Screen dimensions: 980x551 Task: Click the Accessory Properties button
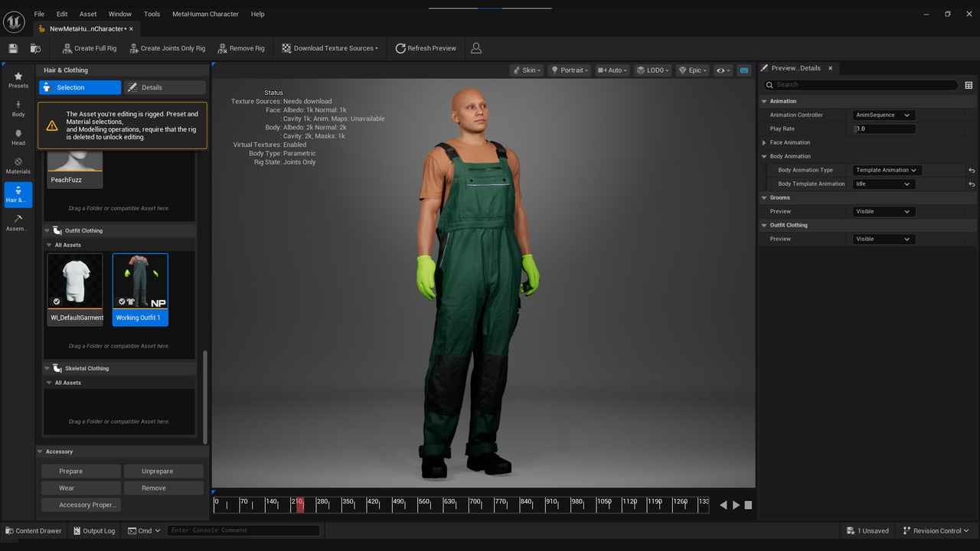coord(81,505)
